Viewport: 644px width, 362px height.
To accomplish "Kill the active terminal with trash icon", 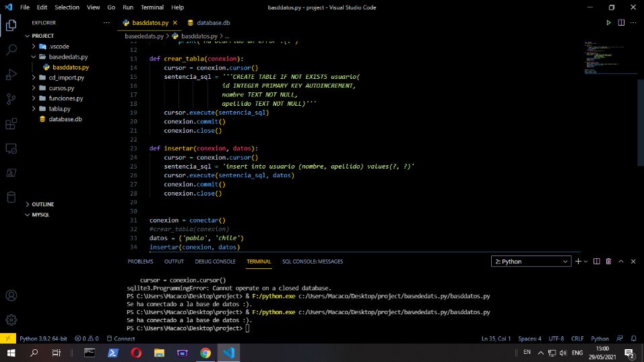I will pos(608,262).
